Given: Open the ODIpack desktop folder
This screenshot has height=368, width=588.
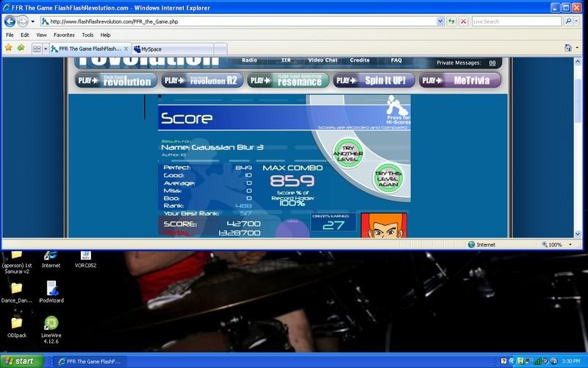Looking at the screenshot, I should tap(16, 323).
